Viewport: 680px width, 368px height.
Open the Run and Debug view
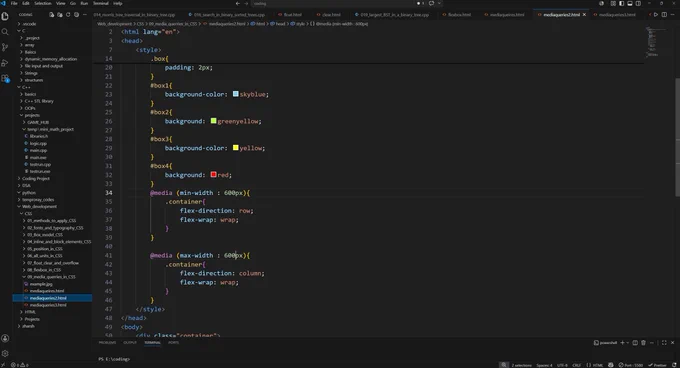click(5, 63)
